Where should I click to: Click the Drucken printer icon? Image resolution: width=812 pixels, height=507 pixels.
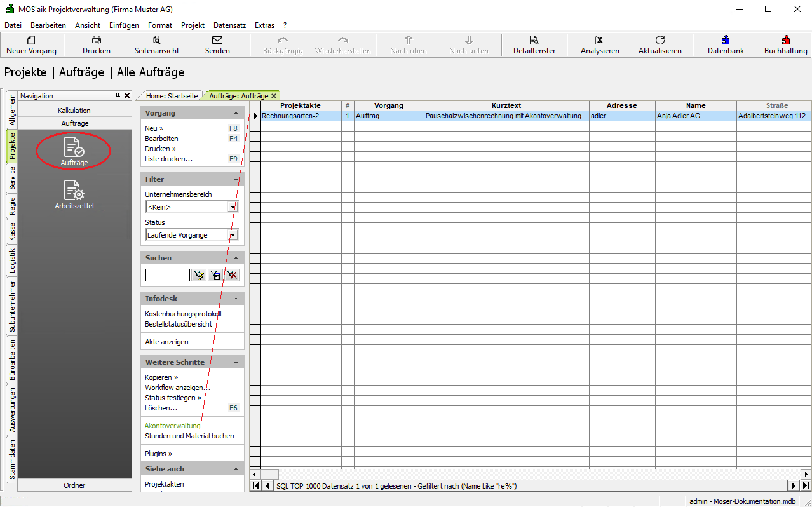tap(97, 40)
